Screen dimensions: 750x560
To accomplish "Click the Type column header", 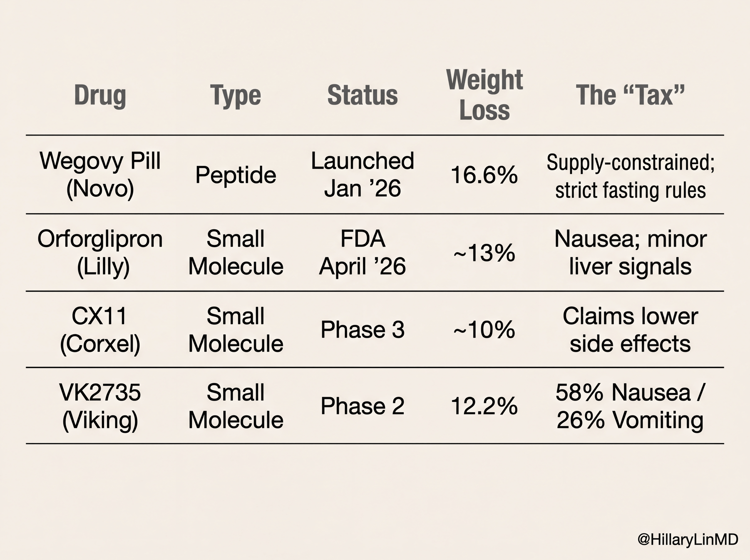I will pyautogui.click(x=236, y=95).
